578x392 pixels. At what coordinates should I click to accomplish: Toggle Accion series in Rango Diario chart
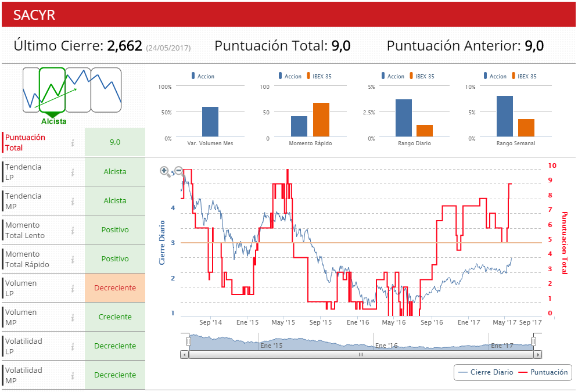[x=393, y=76]
